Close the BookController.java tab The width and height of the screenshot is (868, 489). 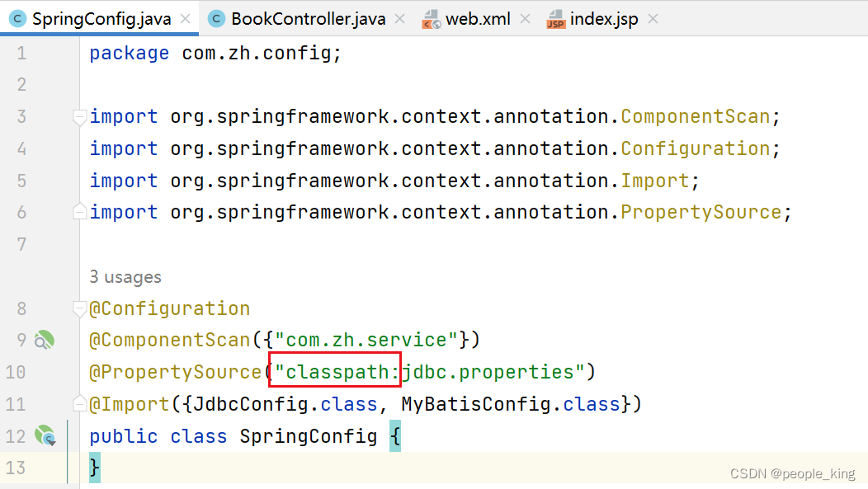(x=399, y=17)
